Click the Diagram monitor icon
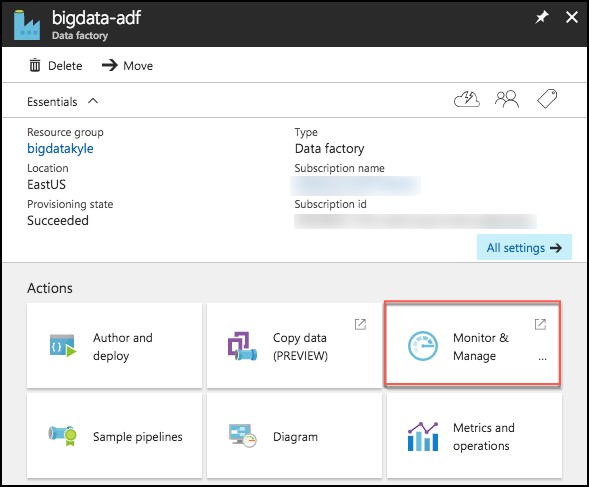 click(x=243, y=436)
